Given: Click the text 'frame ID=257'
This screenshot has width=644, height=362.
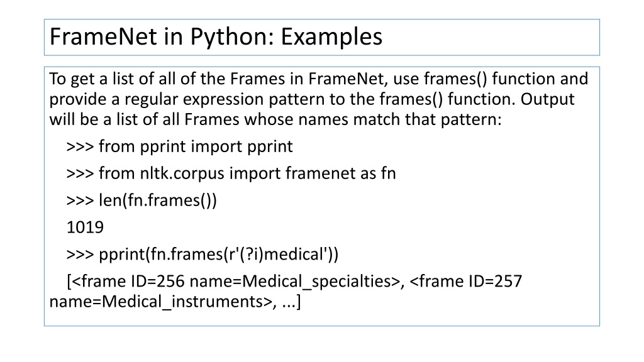Looking at the screenshot, I should pos(470,281).
